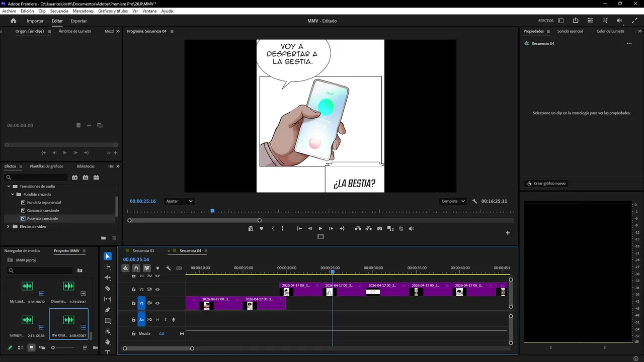
Task: Open the Ajustar zoom level dropdown
Action: [179, 201]
